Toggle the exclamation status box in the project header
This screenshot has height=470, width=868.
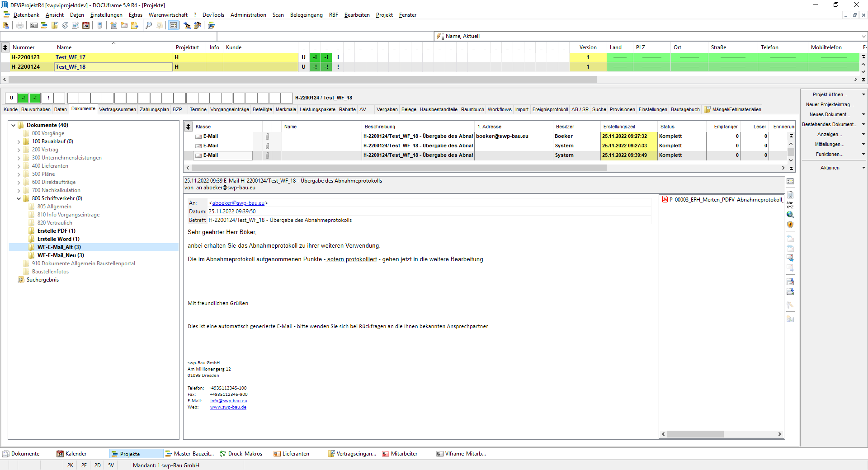pos(48,98)
